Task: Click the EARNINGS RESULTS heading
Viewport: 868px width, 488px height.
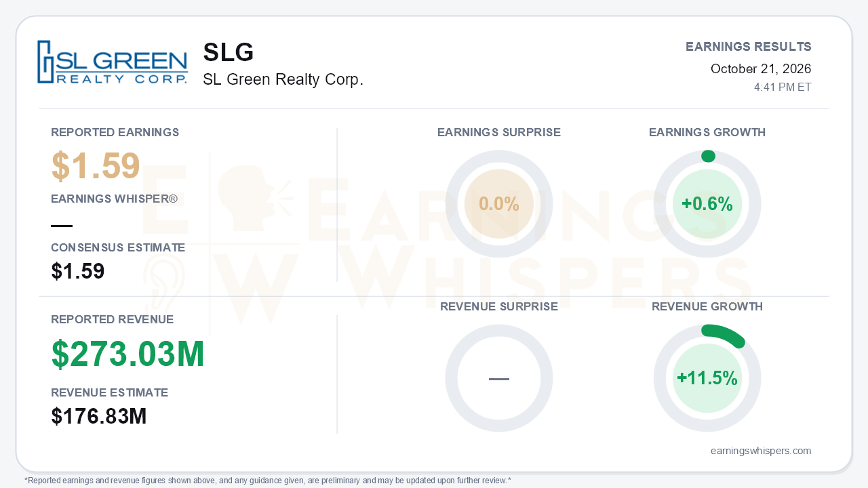Action: pos(749,47)
